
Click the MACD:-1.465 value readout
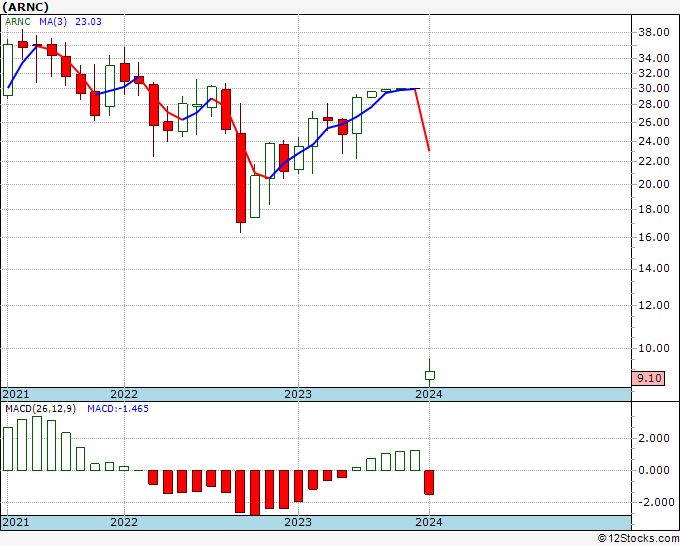pyautogui.click(x=118, y=409)
